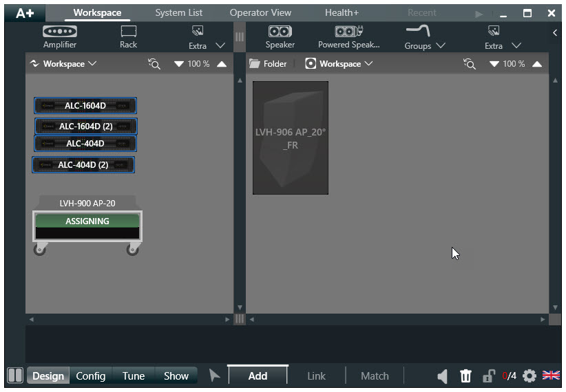Select the LVH-906 AP_20° speaker thumbnail
Image resolution: width=566 pixels, height=392 pixels.
[290, 138]
